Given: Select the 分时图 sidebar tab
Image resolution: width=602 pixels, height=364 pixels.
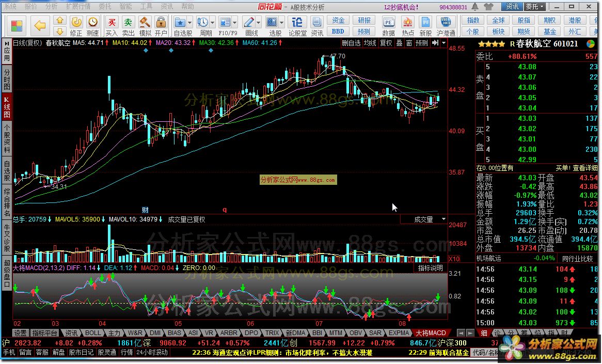Looking at the screenshot, I should pyautogui.click(x=7, y=80).
